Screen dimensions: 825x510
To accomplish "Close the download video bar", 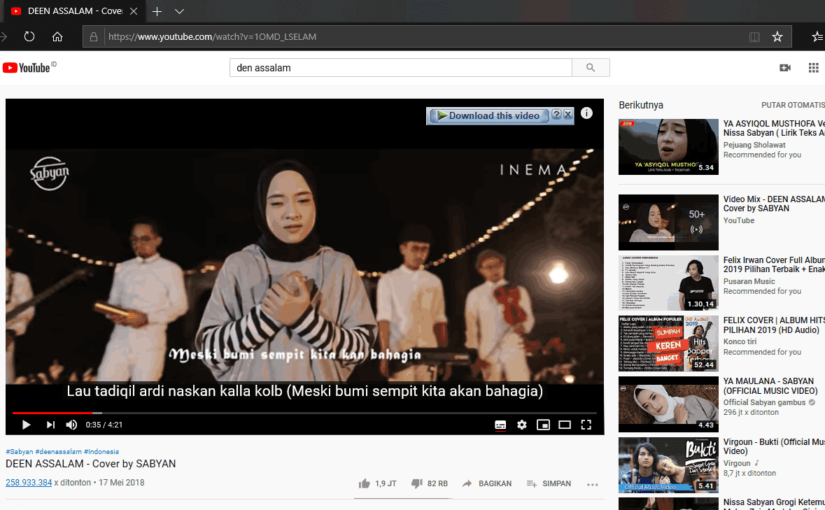I will (x=568, y=114).
